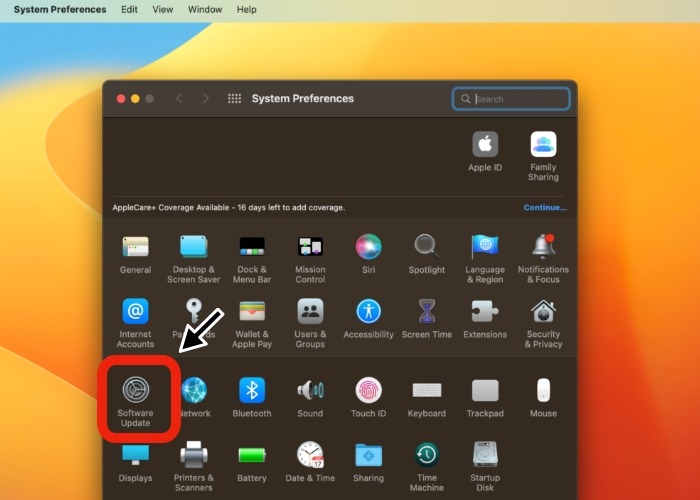Open the View menu

pos(162,9)
